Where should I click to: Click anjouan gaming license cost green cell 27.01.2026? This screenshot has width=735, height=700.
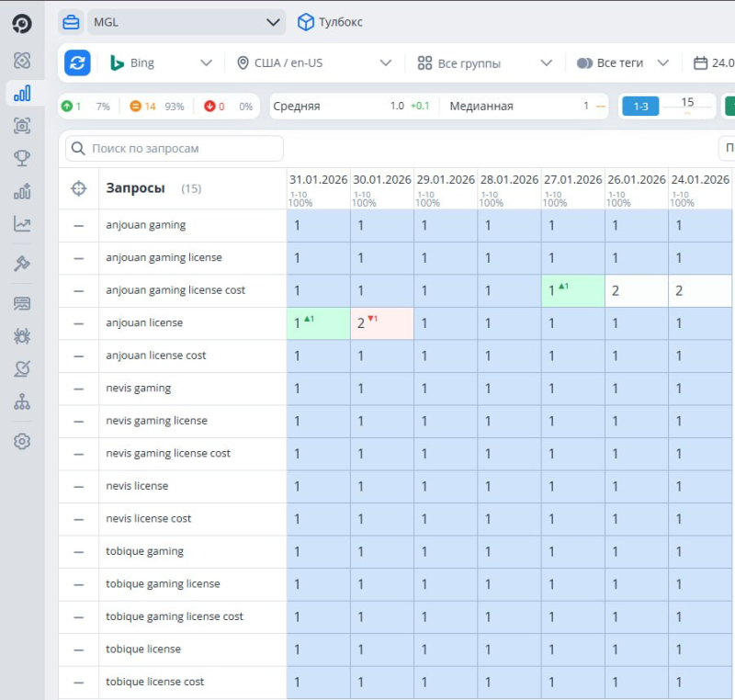click(x=572, y=290)
